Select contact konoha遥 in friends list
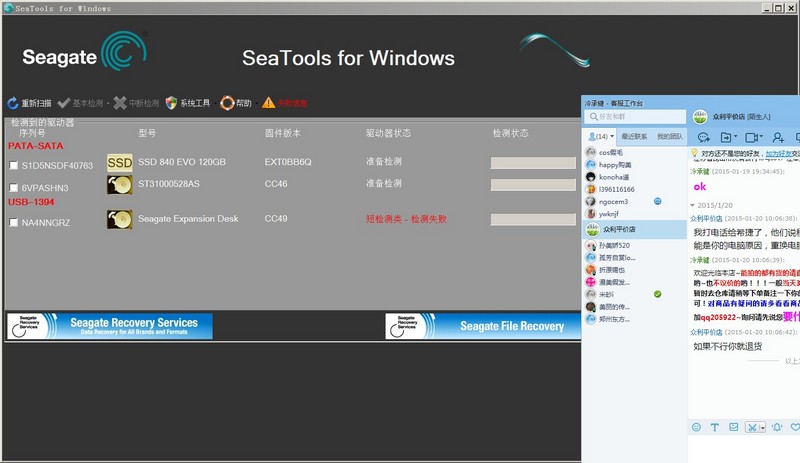800x463 pixels. pos(635,177)
